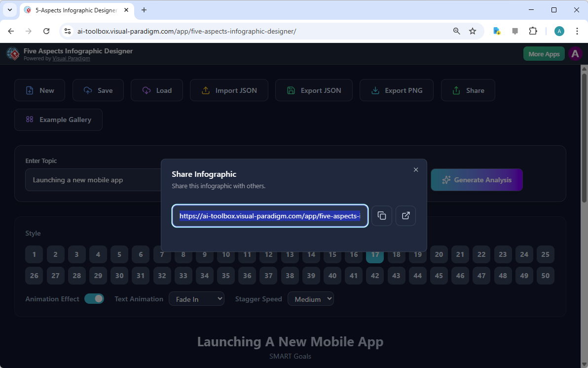The height and width of the screenshot is (368, 588).
Task: Open the Example Gallery
Action: (x=58, y=120)
